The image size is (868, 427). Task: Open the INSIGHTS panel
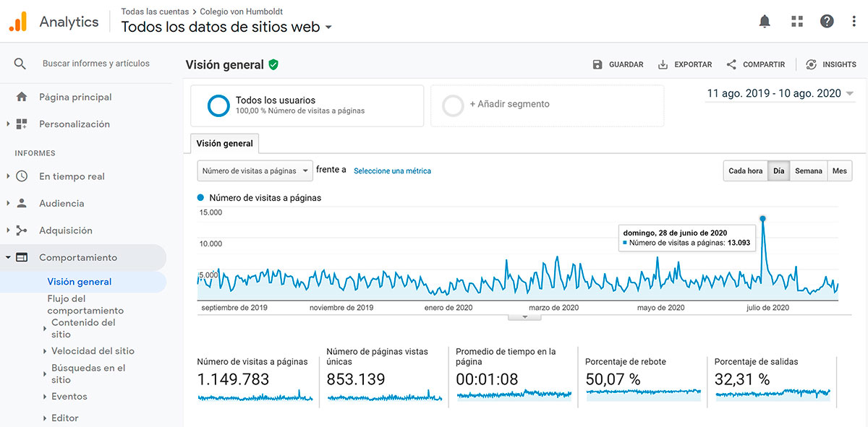830,64
